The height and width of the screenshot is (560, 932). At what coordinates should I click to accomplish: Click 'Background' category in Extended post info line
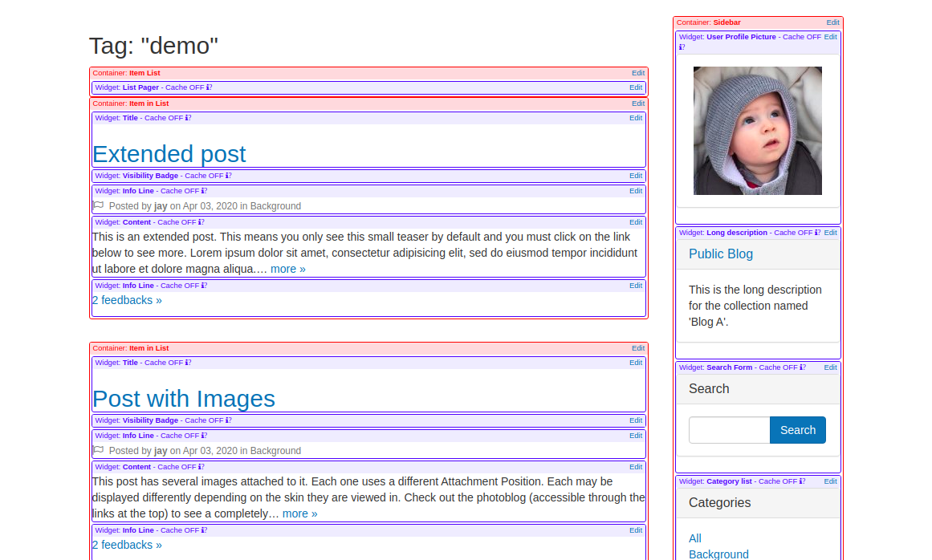[275, 206]
